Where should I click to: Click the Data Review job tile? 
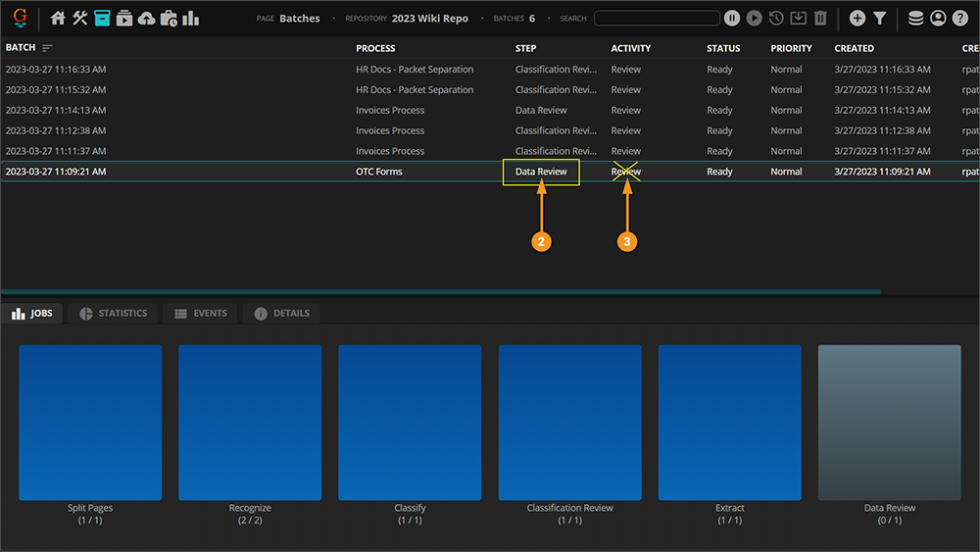tap(889, 423)
